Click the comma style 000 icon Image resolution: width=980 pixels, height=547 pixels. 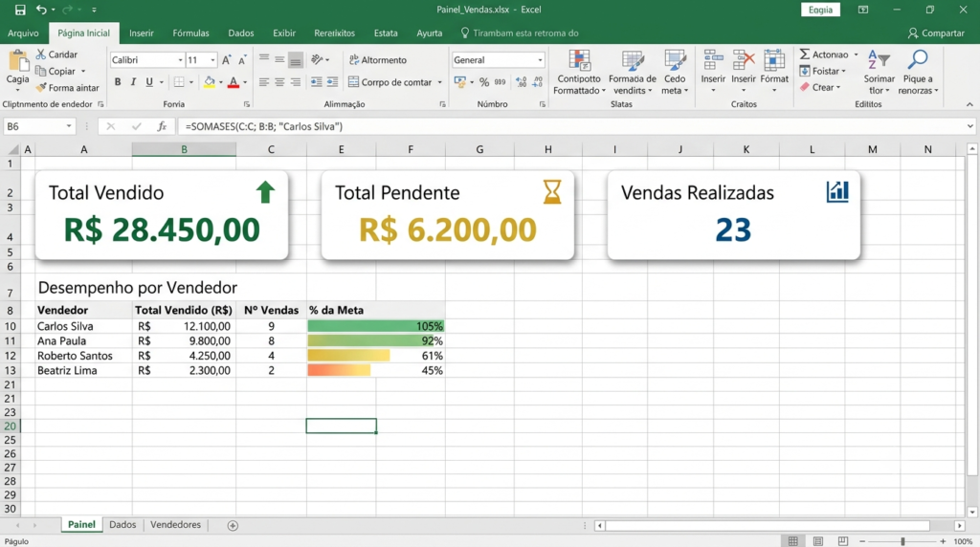[500, 82]
